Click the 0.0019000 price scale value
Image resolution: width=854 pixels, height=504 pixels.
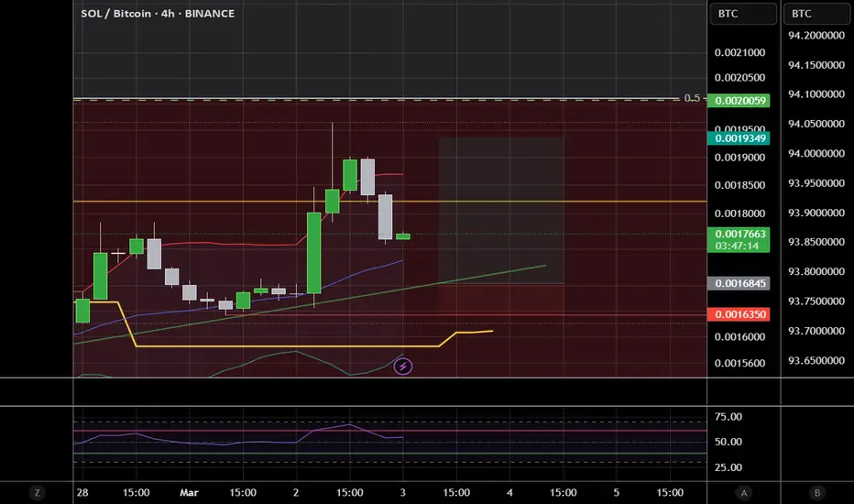739,158
